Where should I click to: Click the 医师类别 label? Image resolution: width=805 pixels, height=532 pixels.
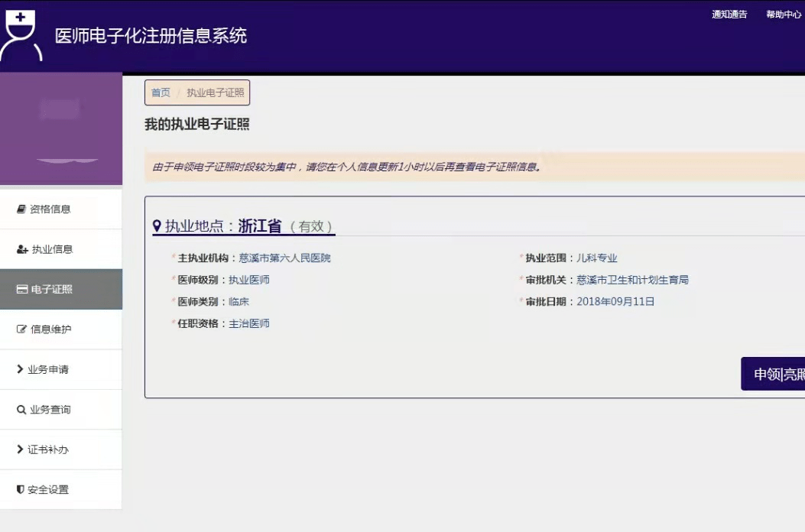(x=198, y=302)
